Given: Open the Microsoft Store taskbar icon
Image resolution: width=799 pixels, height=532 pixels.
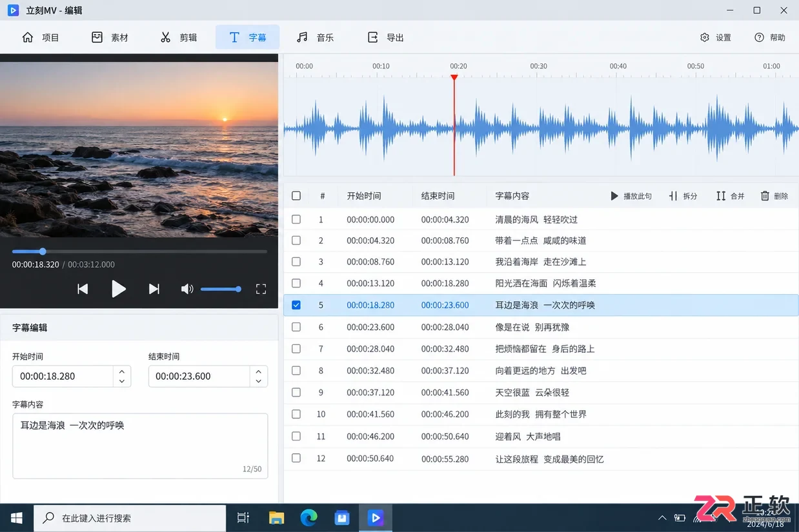Looking at the screenshot, I should pos(342,518).
